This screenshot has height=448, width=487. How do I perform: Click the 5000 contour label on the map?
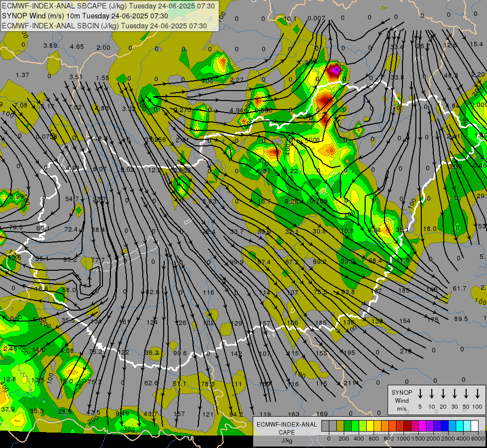click(x=312, y=140)
